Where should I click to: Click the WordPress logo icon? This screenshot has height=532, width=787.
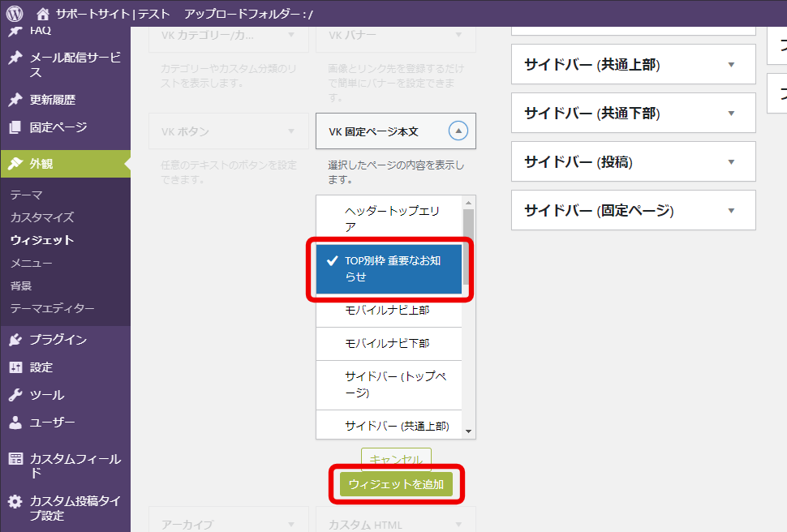point(15,14)
